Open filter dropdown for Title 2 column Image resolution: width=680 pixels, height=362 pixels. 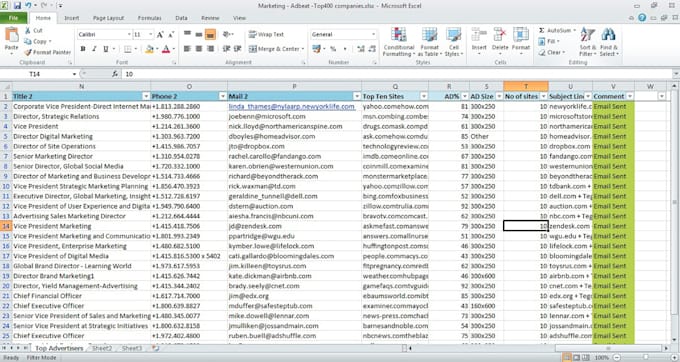146,96
